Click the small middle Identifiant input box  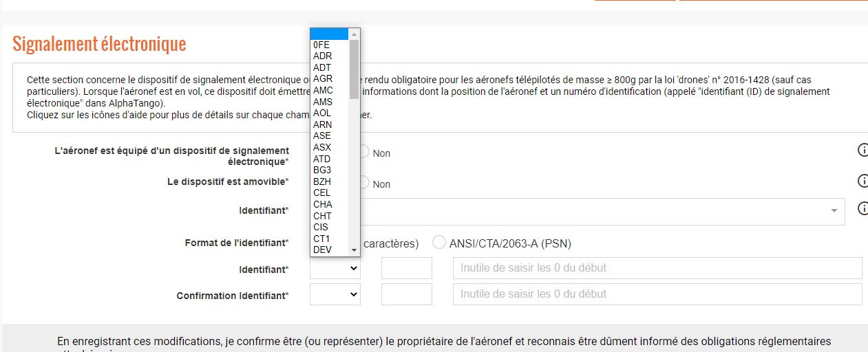coord(407,268)
